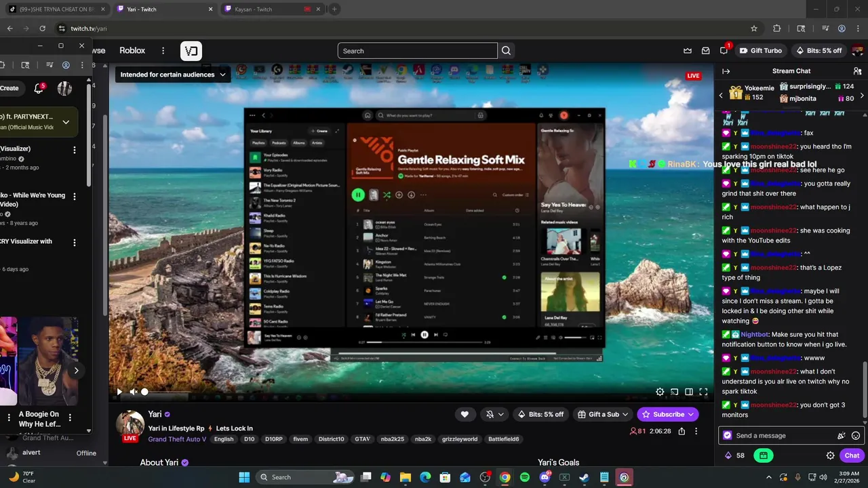Open the Grand Theft Auto V category link
The width and height of the screenshot is (868, 488).
(177, 439)
